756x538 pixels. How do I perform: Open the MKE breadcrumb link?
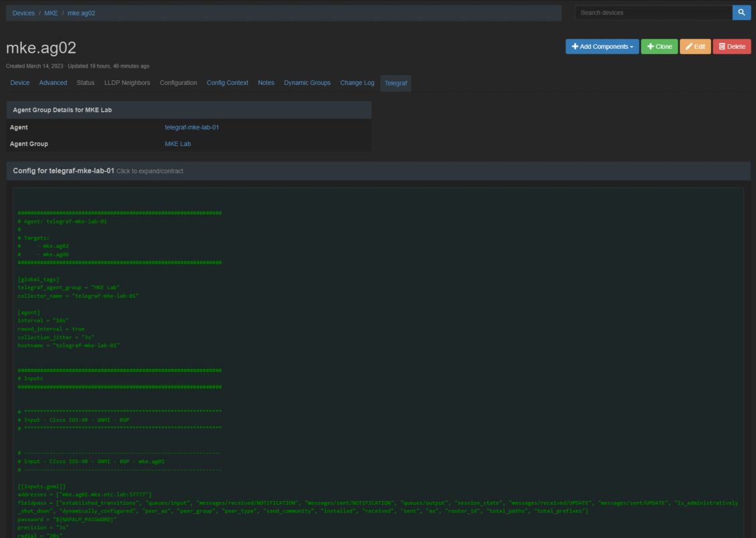click(51, 13)
